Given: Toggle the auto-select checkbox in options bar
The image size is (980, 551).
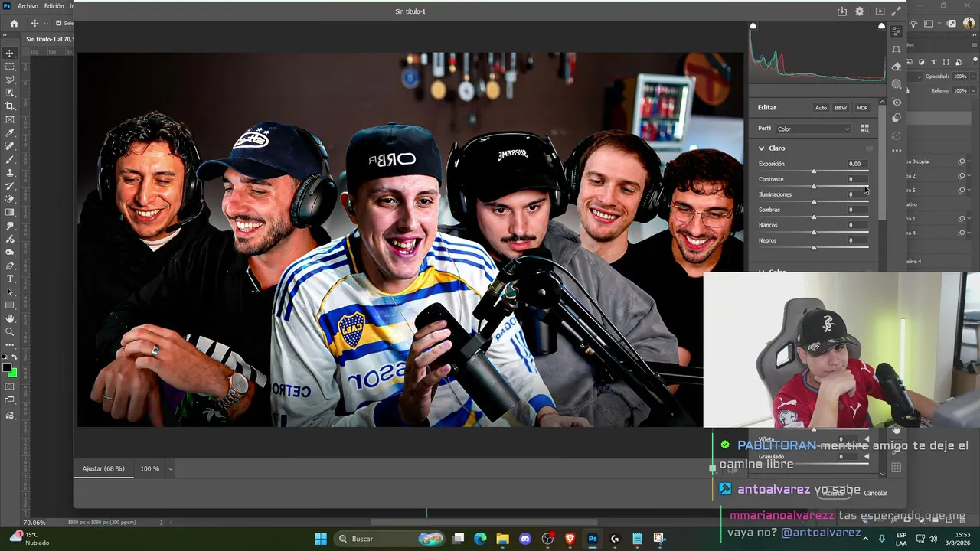Looking at the screenshot, I should point(58,24).
